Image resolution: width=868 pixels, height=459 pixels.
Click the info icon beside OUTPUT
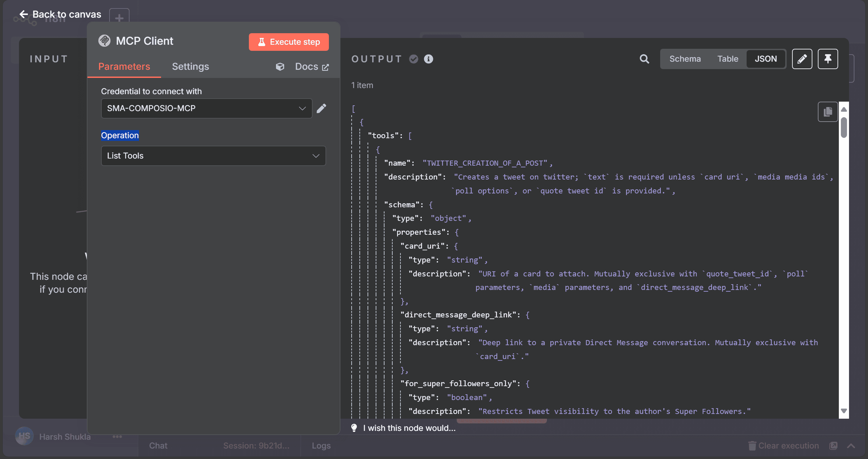(429, 59)
